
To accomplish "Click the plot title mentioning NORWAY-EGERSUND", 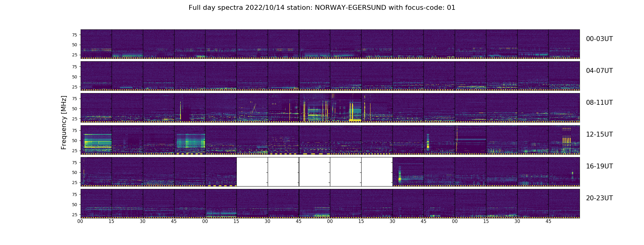I will click(x=322, y=8).
